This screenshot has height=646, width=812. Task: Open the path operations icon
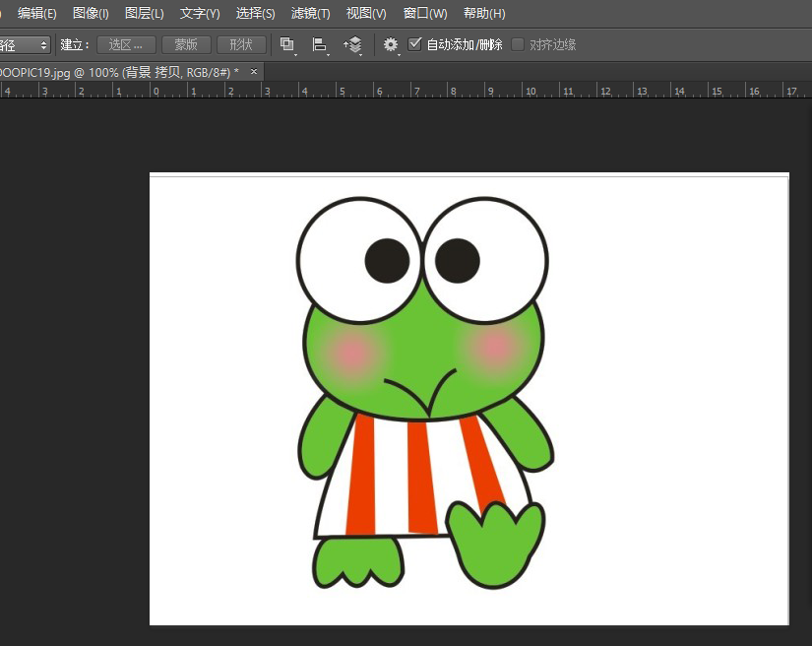[287, 45]
